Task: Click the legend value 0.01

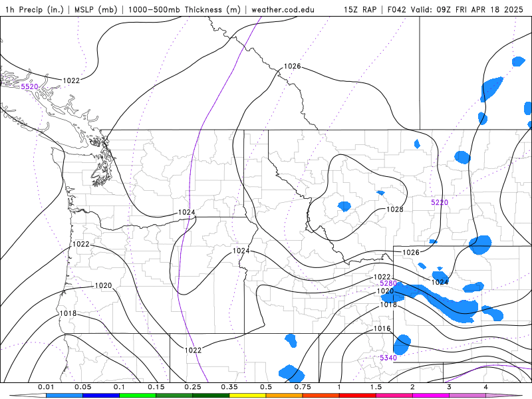Action: click(46, 387)
